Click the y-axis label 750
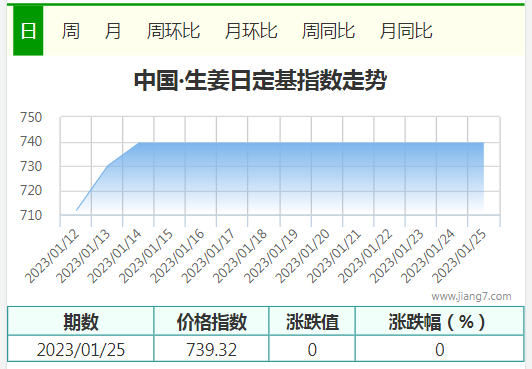 coord(31,117)
